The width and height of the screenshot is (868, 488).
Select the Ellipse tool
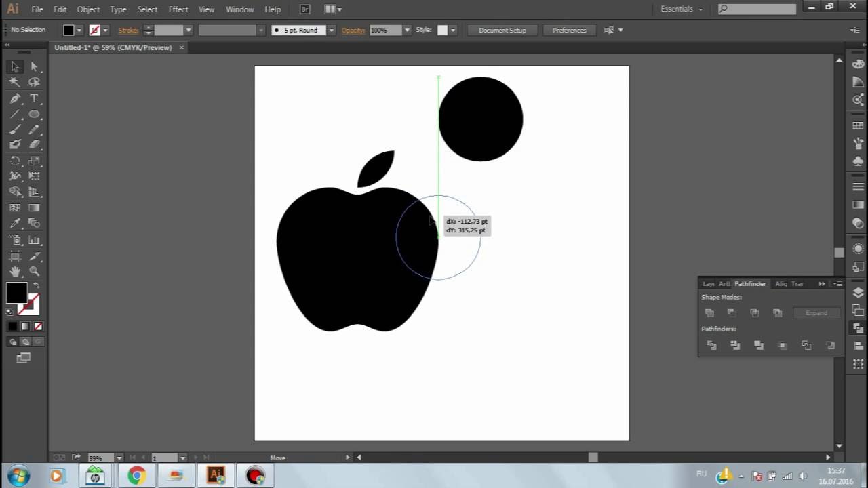click(34, 114)
